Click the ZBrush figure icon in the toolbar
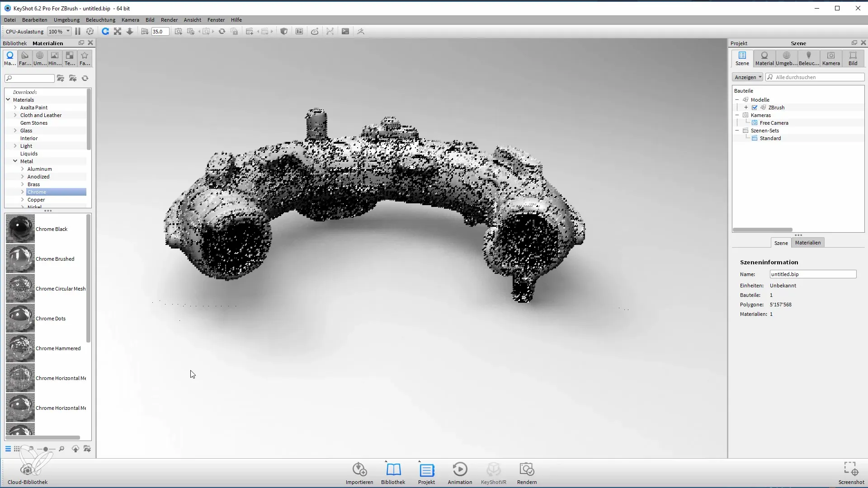The height and width of the screenshot is (488, 868). click(361, 31)
